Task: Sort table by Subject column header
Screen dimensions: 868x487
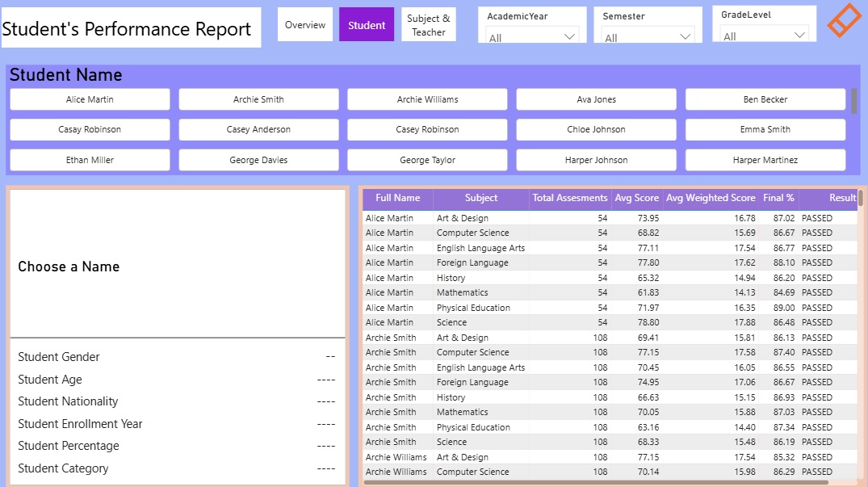Action: tap(481, 198)
